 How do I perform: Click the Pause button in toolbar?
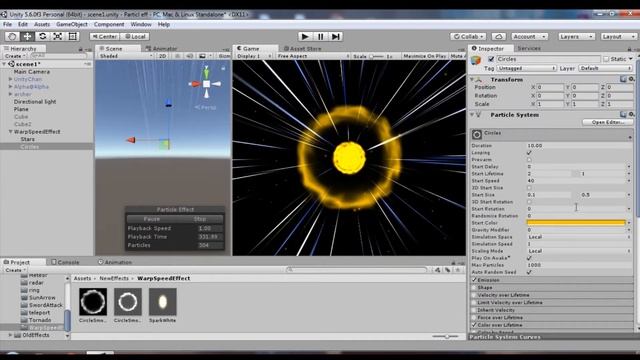pyautogui.click(x=320, y=36)
